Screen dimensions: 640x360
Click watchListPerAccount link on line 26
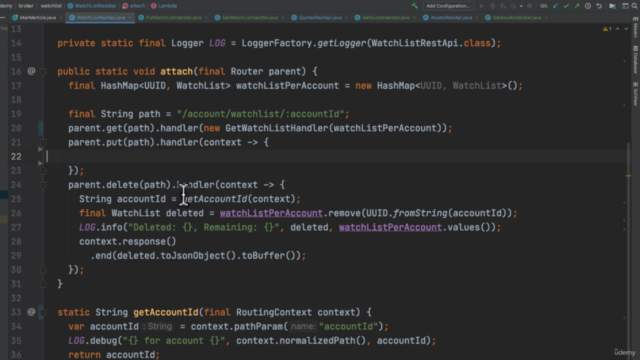tap(271, 213)
